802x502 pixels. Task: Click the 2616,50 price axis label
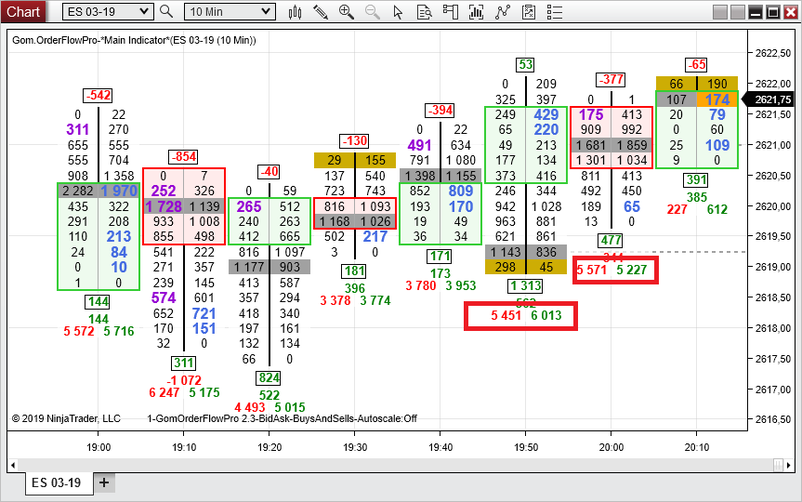(773, 420)
